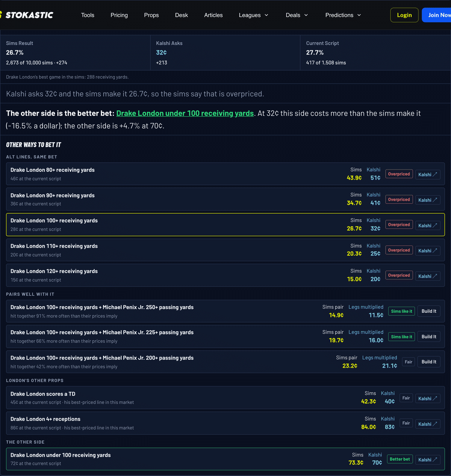Select Drake London 90+ receiving yards row
This screenshot has width=451, height=476.
coord(225,199)
